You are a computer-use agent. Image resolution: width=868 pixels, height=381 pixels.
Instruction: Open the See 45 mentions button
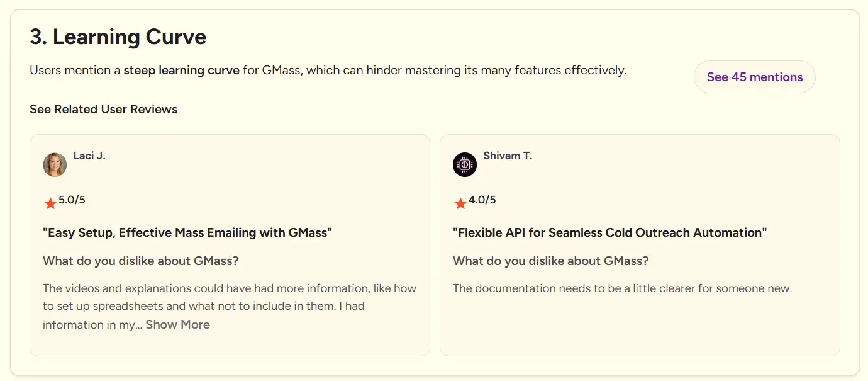click(755, 77)
